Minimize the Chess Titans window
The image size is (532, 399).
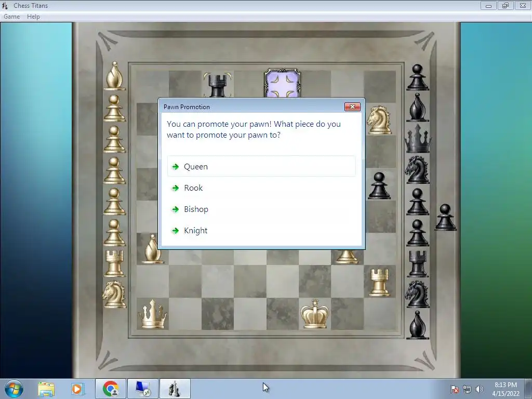click(x=488, y=5)
